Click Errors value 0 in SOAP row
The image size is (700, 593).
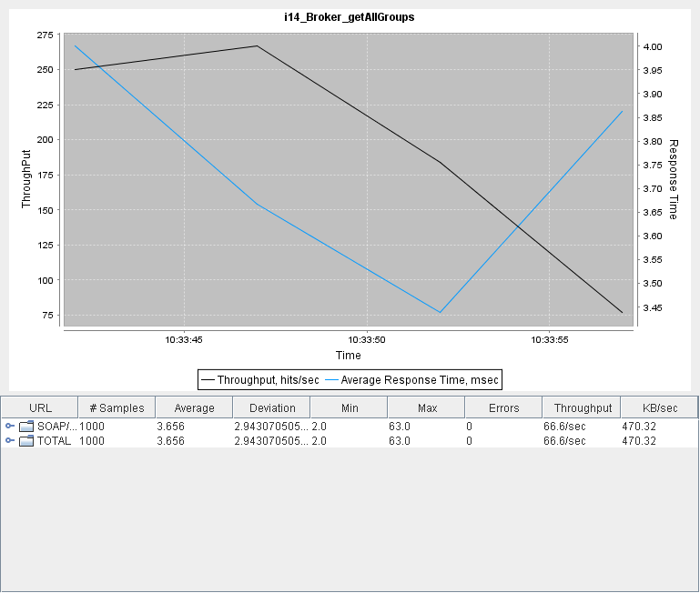pyautogui.click(x=469, y=427)
